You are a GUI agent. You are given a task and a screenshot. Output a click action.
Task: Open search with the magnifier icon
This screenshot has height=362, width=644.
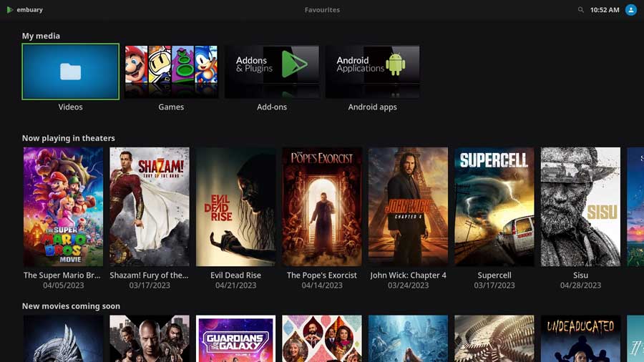pyautogui.click(x=581, y=10)
